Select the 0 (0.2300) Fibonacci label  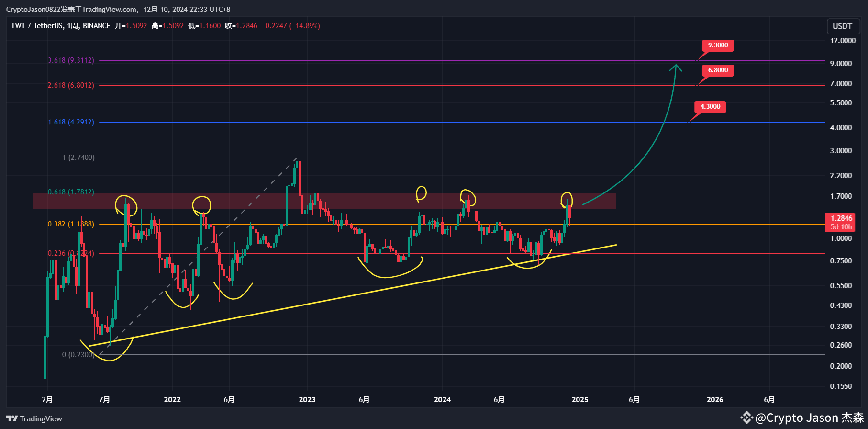(x=78, y=355)
